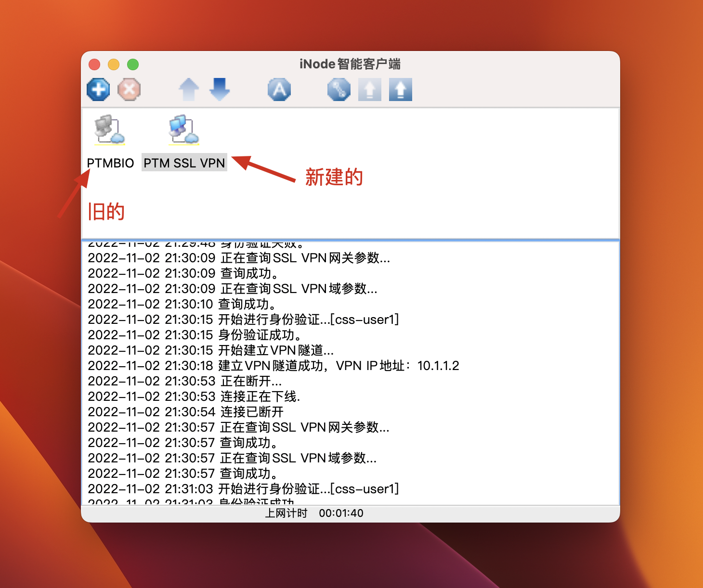Click the PTMBIO connection label
Image resolution: width=703 pixels, height=588 pixels.
coord(110,163)
